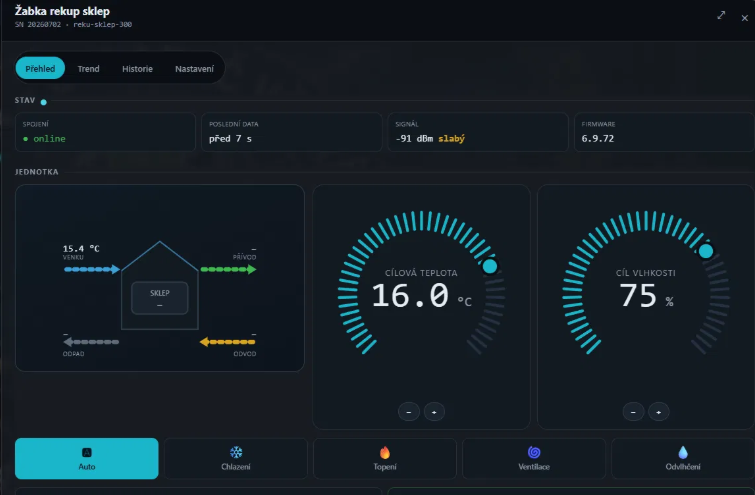Click the cíl vlhkosti dial knob
The width and height of the screenshot is (755, 495).
click(x=706, y=251)
